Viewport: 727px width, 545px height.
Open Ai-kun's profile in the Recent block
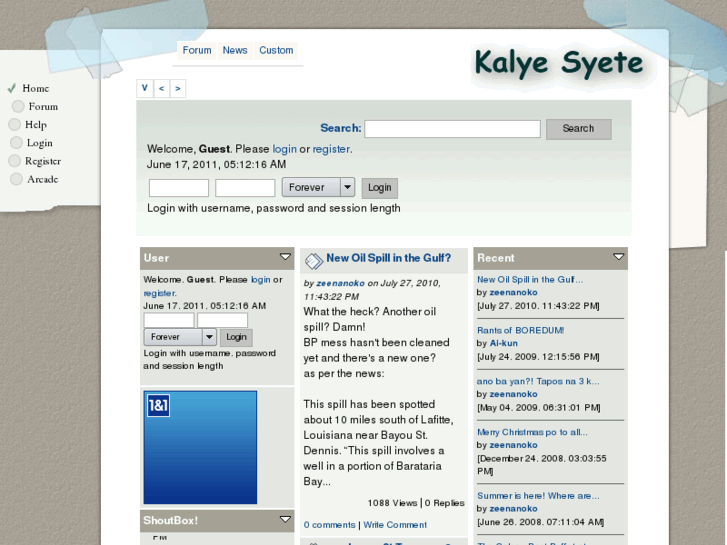(504, 343)
